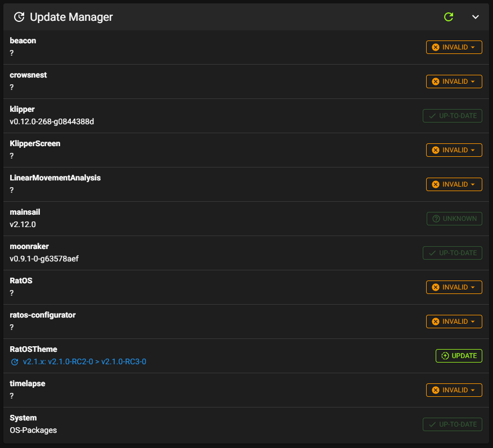Click the LinearMovementAnalysis name label
This screenshot has width=493, height=448.
coord(55,178)
